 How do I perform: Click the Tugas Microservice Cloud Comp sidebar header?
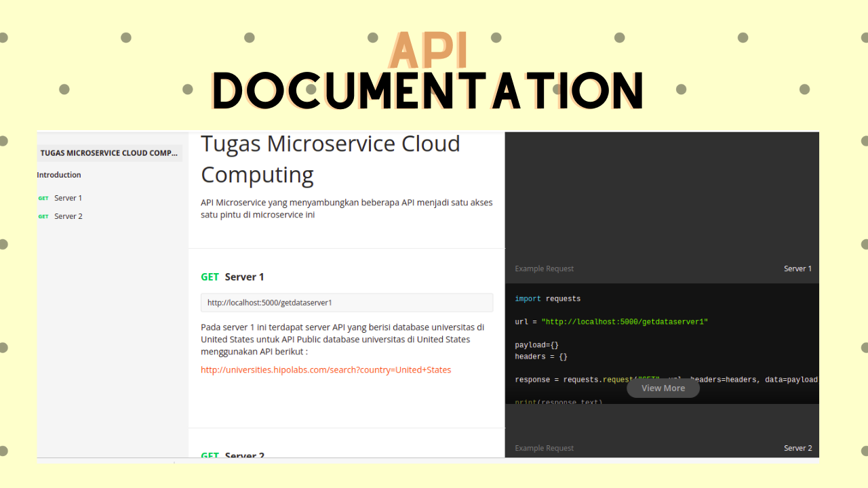[108, 153]
